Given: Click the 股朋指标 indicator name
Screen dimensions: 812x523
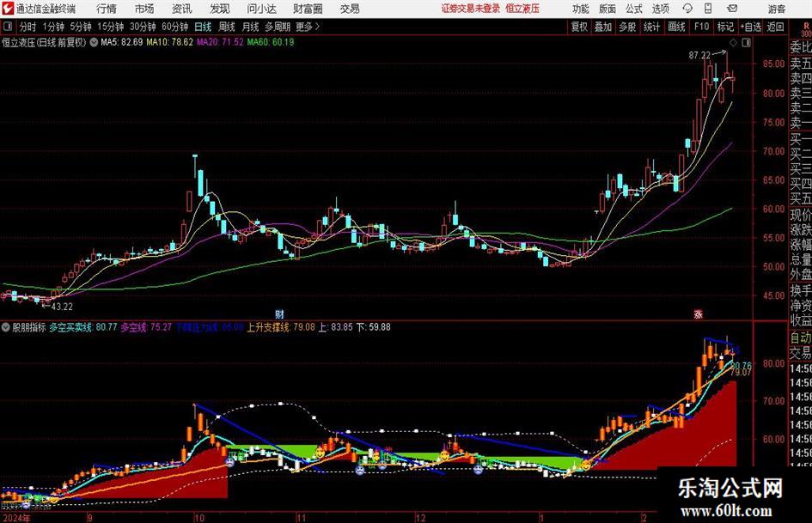Looking at the screenshot, I should pyautogui.click(x=29, y=327).
